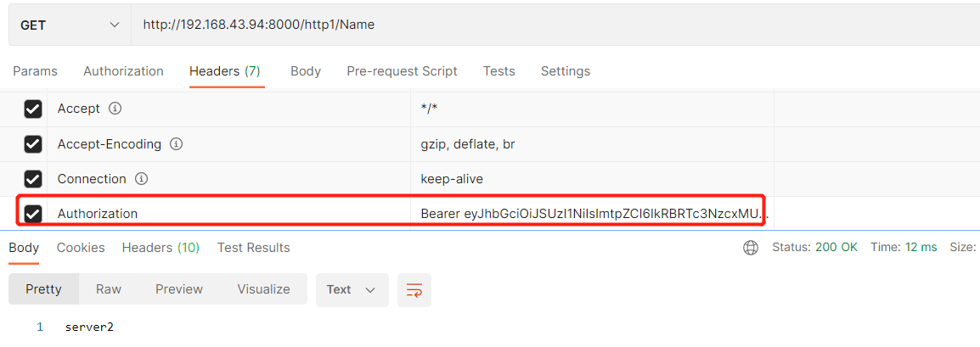The height and width of the screenshot is (347, 980).
Task: Select the Preview response view
Action: pos(179,289)
